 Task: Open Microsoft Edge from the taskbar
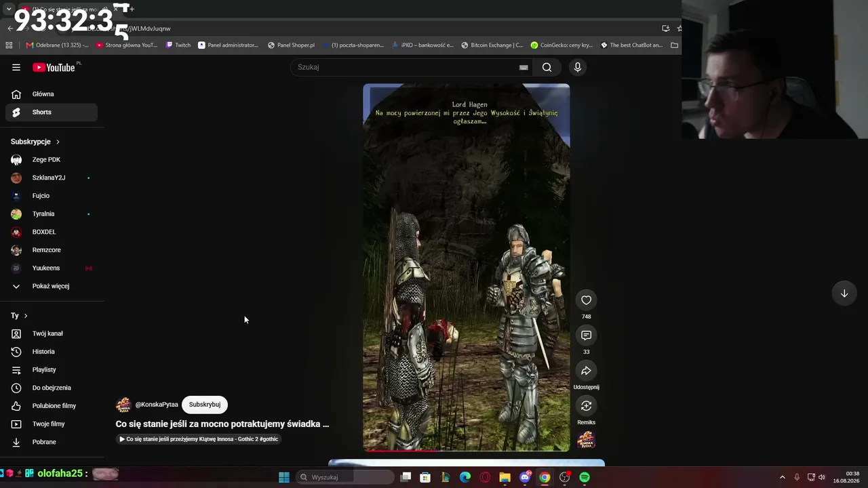point(465,477)
